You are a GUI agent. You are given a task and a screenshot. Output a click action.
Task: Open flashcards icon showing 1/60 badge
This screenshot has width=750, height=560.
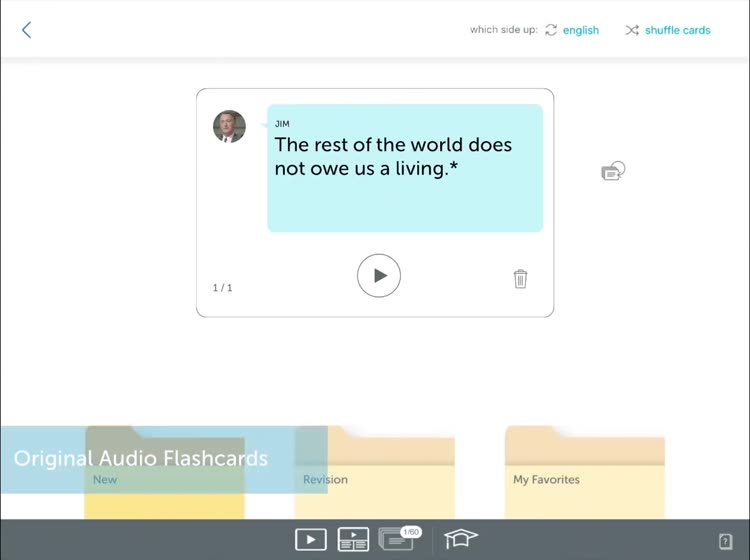397,539
